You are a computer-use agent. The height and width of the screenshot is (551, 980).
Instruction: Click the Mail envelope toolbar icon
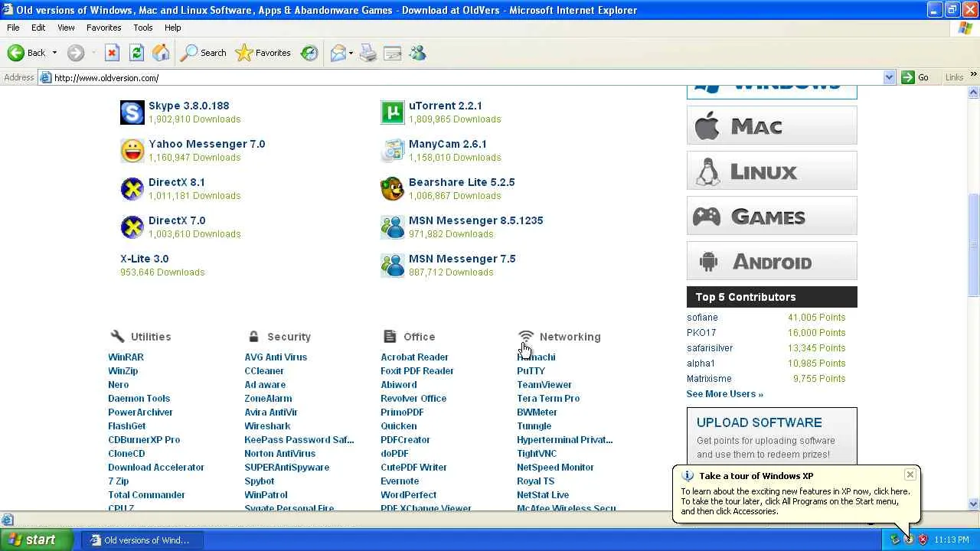(x=338, y=53)
